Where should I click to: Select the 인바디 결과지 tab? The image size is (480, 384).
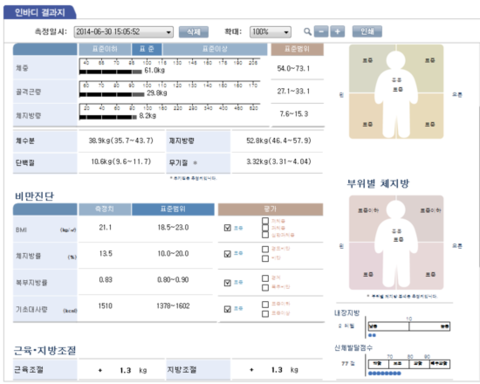tap(40, 13)
